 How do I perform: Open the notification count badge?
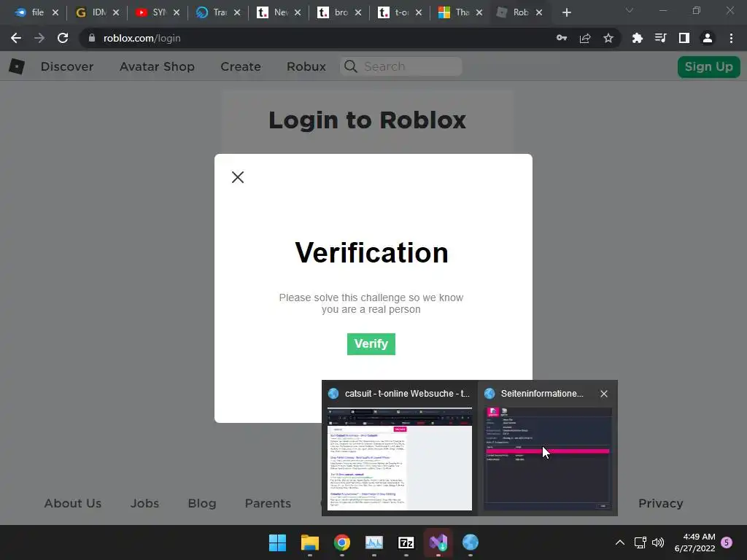pyautogui.click(x=727, y=542)
